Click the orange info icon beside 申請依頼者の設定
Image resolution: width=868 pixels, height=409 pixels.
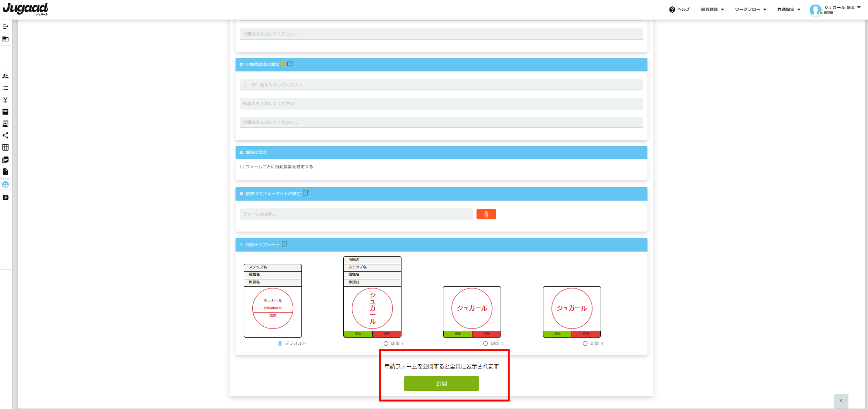283,64
